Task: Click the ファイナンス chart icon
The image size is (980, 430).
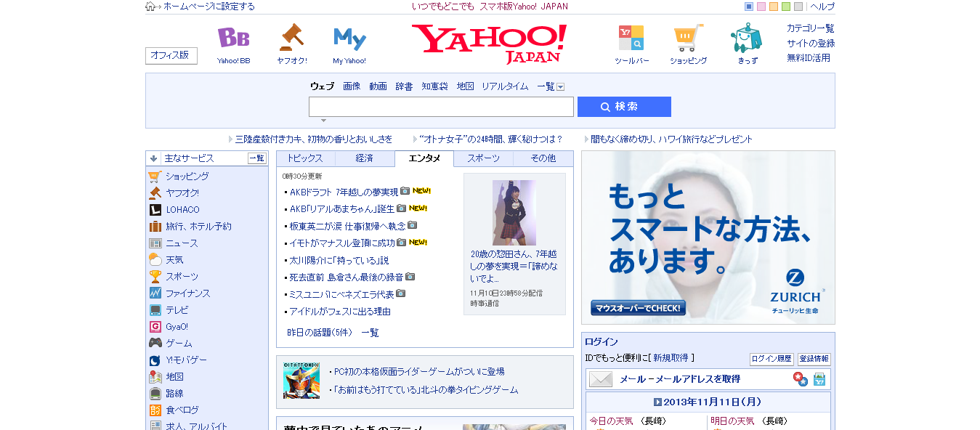Action: [x=155, y=293]
